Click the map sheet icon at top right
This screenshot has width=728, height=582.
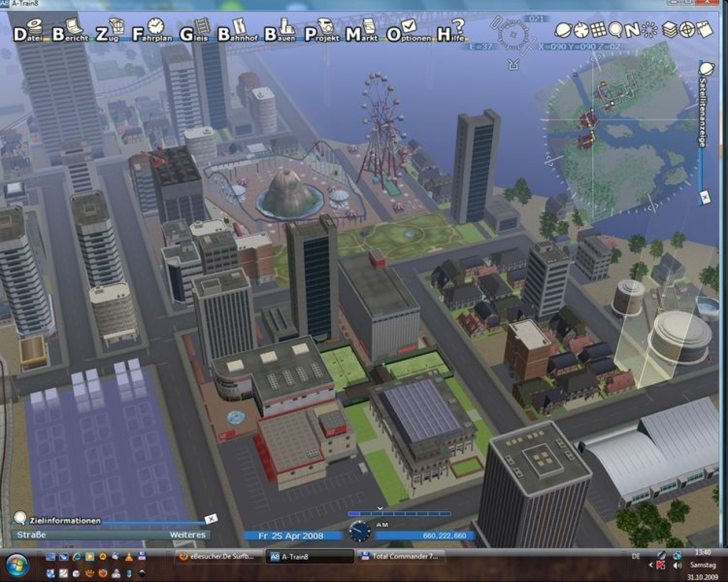coord(704,29)
